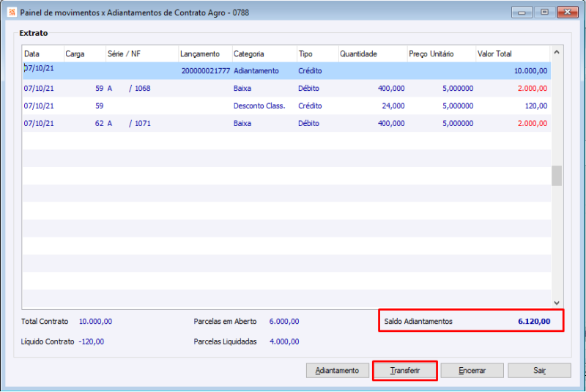Click the Sair button to exit
586x392 pixels.
[539, 371]
